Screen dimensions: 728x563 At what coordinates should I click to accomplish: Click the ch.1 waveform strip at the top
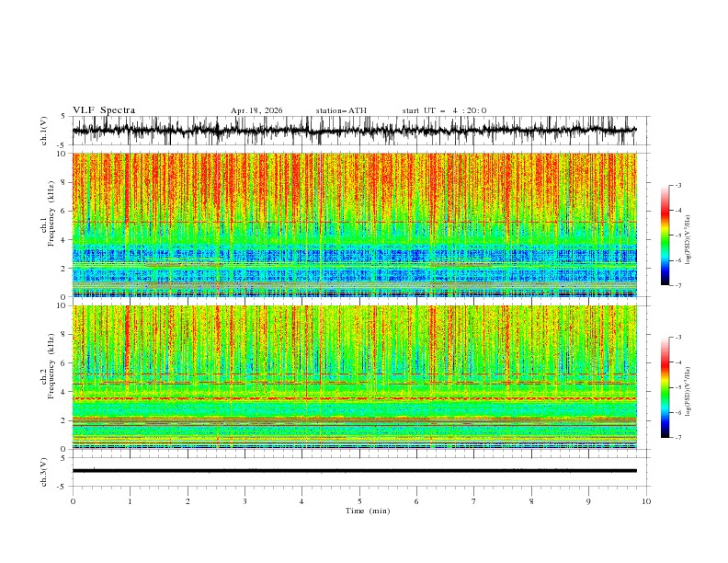(355, 131)
